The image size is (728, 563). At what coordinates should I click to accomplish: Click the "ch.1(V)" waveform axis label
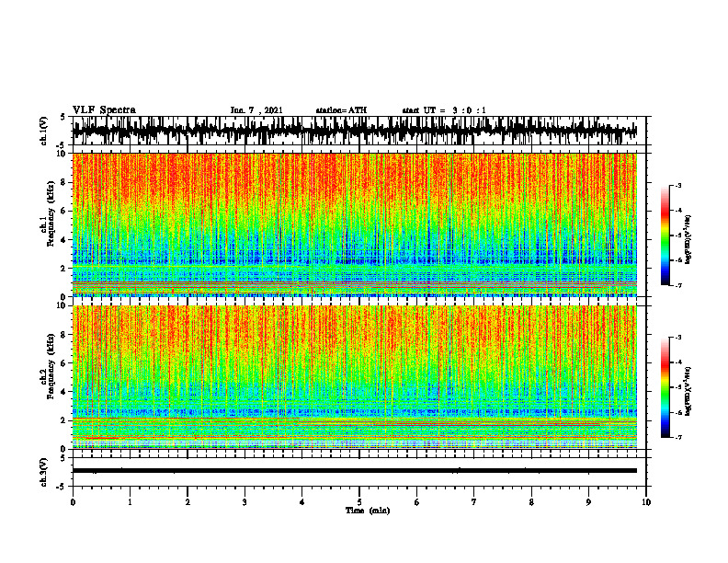coord(43,131)
